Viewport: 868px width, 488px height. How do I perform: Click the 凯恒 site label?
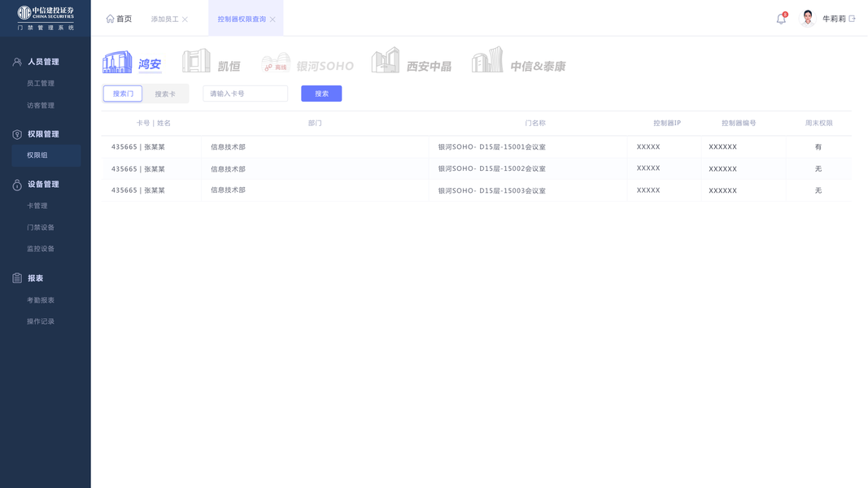point(229,67)
